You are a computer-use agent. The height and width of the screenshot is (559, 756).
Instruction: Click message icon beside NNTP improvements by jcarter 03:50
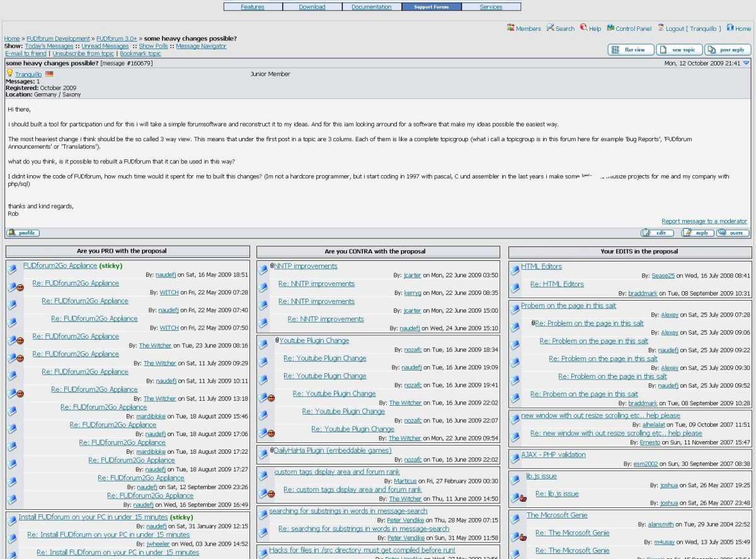(263, 270)
